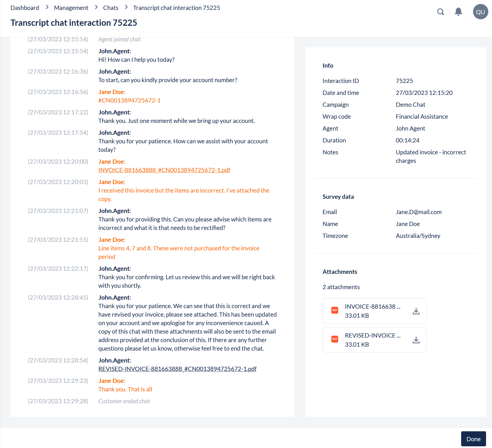
Task: Click PDF icon of INVOICE-8816638 attachment
Action: click(x=335, y=310)
